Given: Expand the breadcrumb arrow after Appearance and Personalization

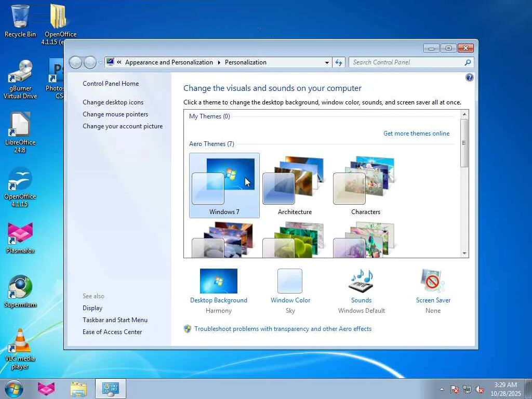Looking at the screenshot, I should 219,62.
